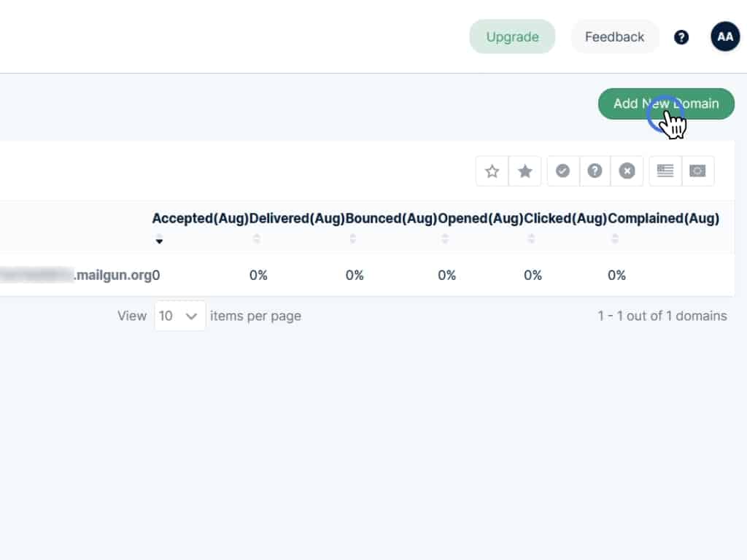This screenshot has height=560, width=747.
Task: Open the items per page dropdown
Action: point(179,316)
